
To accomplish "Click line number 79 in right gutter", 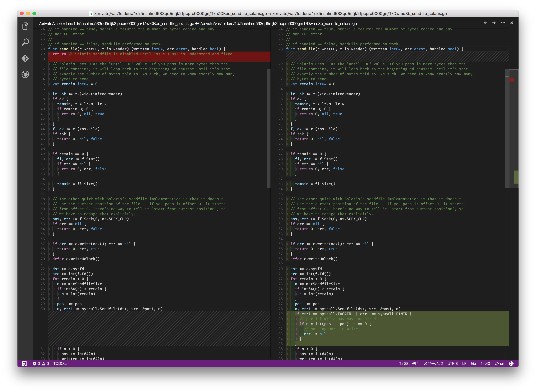I will point(281,314).
